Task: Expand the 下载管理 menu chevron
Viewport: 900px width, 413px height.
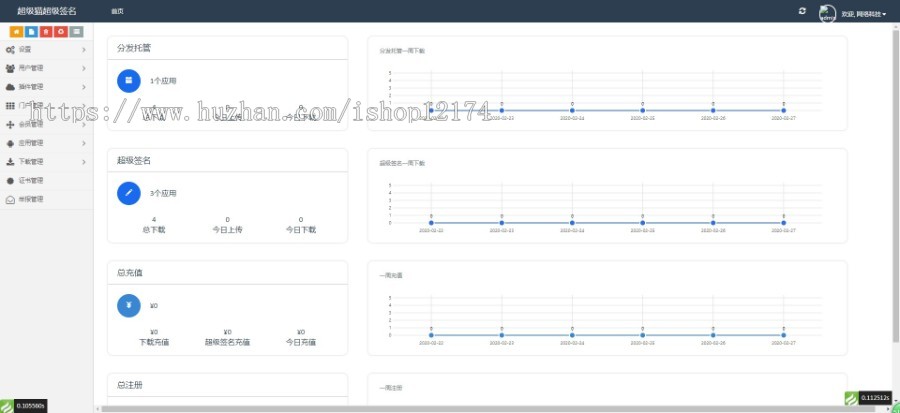Action: (x=84, y=162)
